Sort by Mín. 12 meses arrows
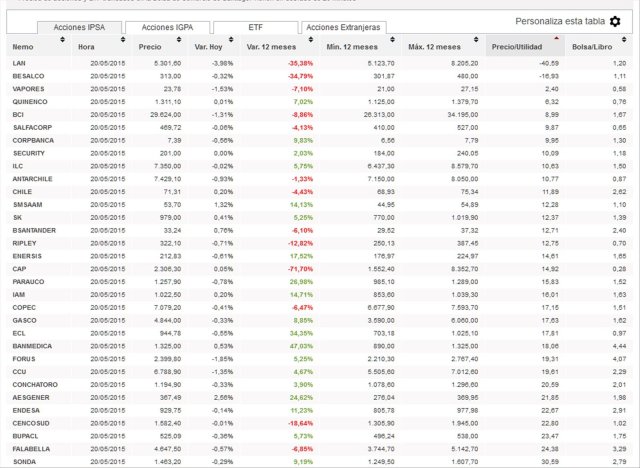 click(x=392, y=40)
